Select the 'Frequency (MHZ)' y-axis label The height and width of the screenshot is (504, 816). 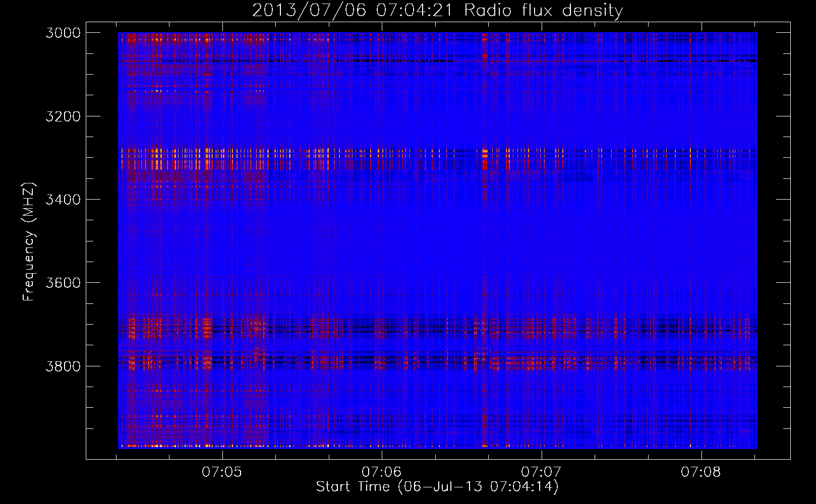29,242
